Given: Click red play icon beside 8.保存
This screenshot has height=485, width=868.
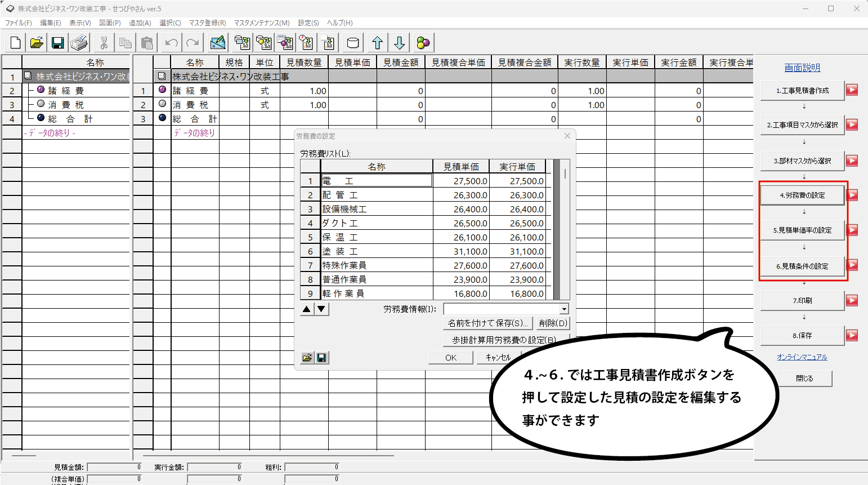Looking at the screenshot, I should tap(852, 335).
